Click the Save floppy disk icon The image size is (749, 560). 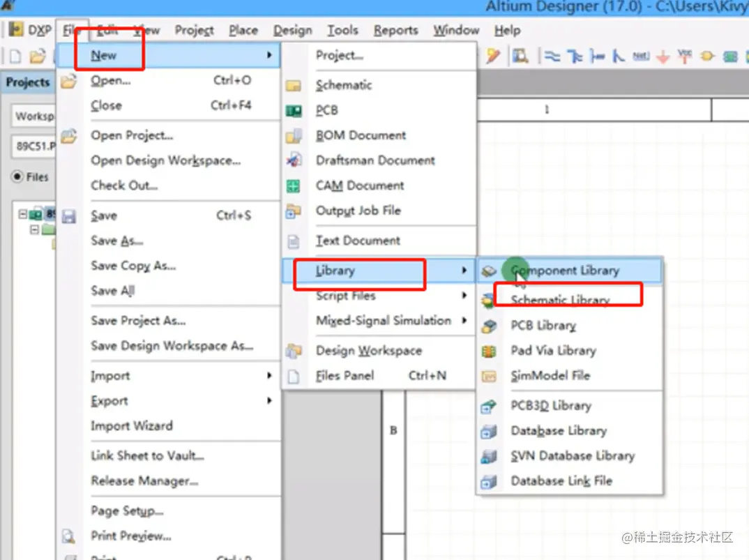pyautogui.click(x=69, y=216)
